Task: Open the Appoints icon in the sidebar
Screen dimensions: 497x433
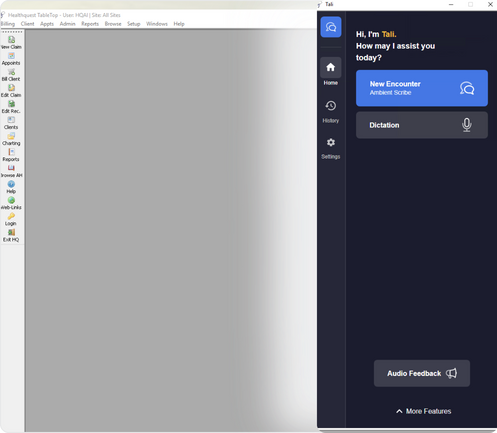Action: pyautogui.click(x=11, y=56)
